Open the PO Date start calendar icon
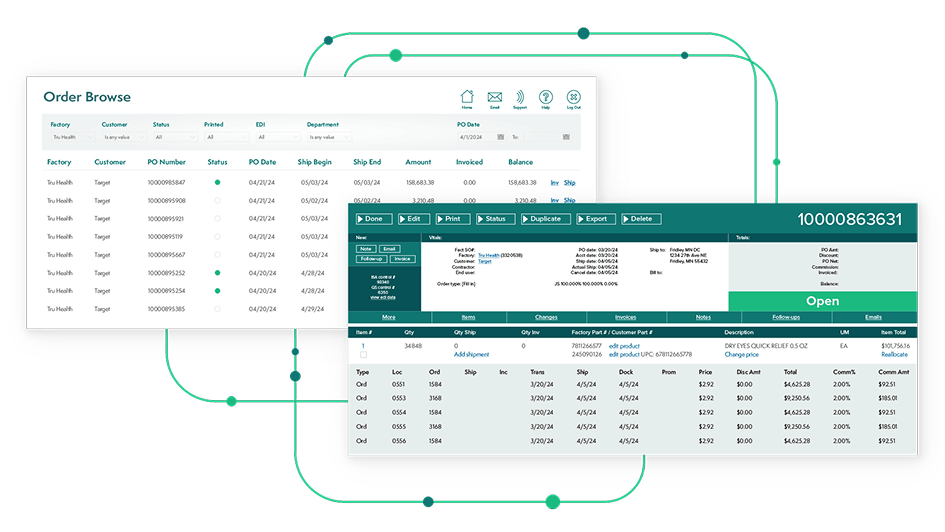945x532 pixels. click(503, 137)
